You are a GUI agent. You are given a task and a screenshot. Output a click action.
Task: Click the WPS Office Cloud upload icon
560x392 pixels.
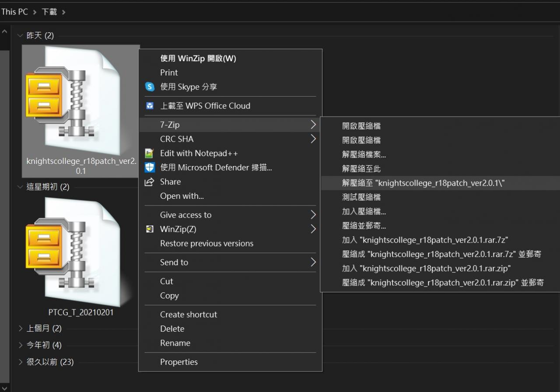click(x=150, y=106)
